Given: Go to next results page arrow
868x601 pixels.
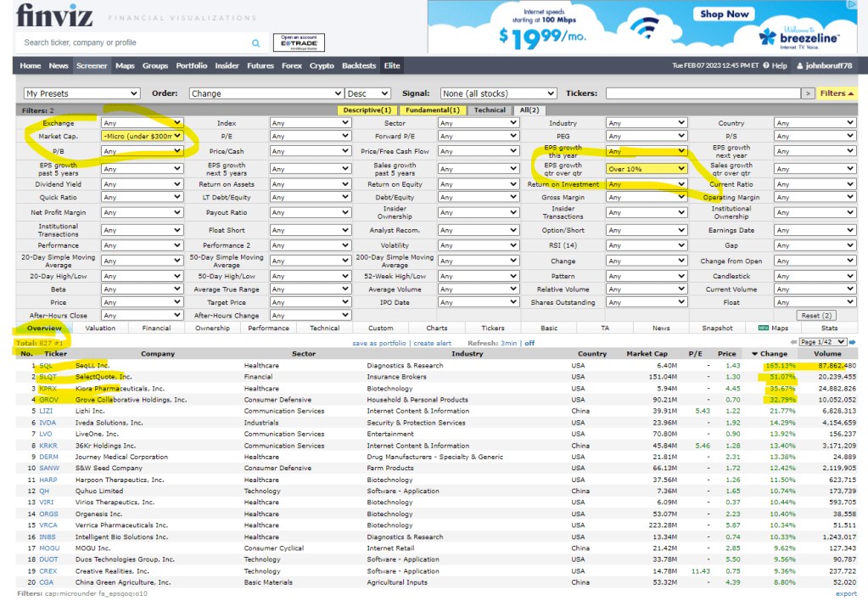Looking at the screenshot, I should coord(852,342).
